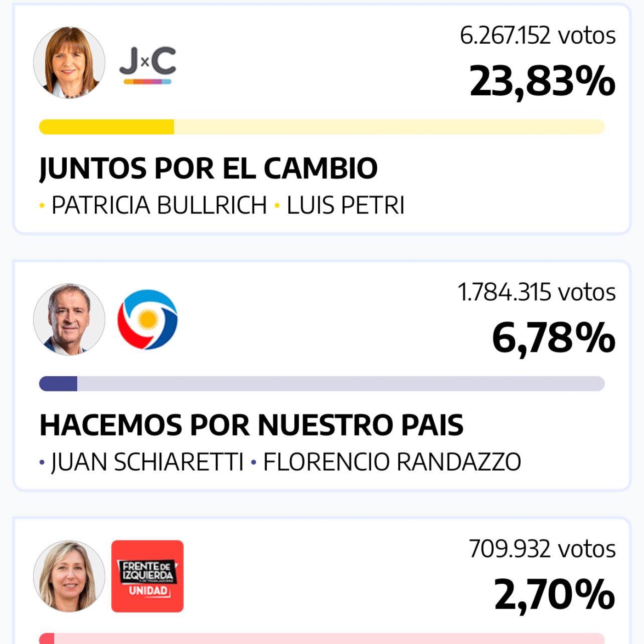Click the Frente de Izquierda Unidad logo
The height and width of the screenshot is (644, 644).
[x=147, y=576]
